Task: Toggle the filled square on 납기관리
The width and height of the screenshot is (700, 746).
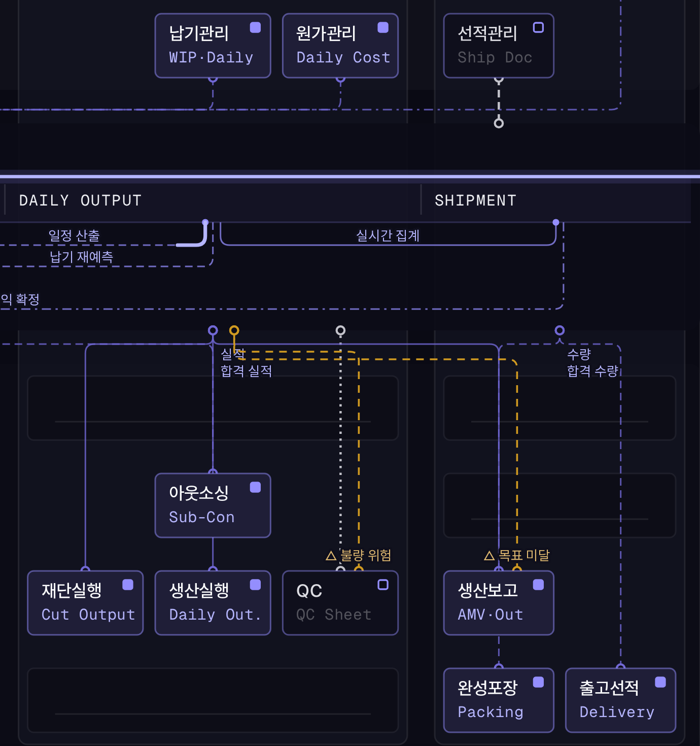Action: [x=256, y=27]
